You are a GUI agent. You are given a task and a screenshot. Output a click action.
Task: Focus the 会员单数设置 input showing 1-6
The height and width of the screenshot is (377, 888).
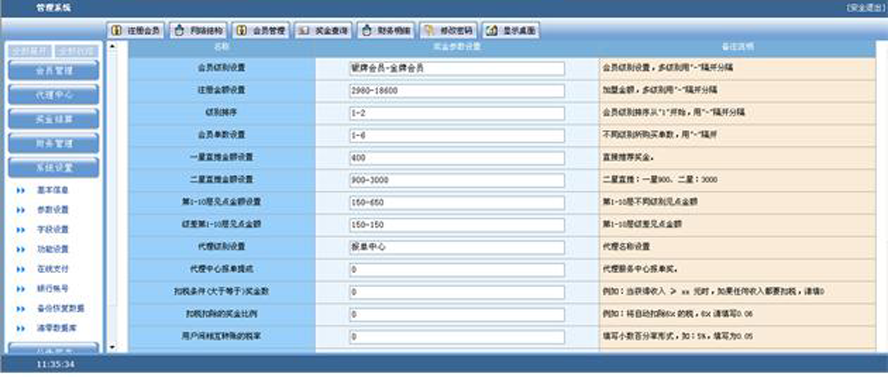(x=457, y=136)
